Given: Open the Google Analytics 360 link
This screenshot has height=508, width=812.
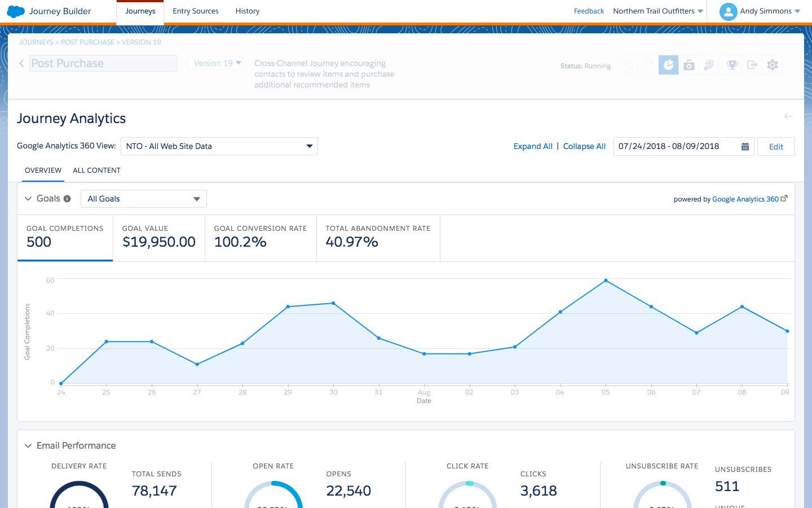Looking at the screenshot, I should pyautogui.click(x=745, y=199).
